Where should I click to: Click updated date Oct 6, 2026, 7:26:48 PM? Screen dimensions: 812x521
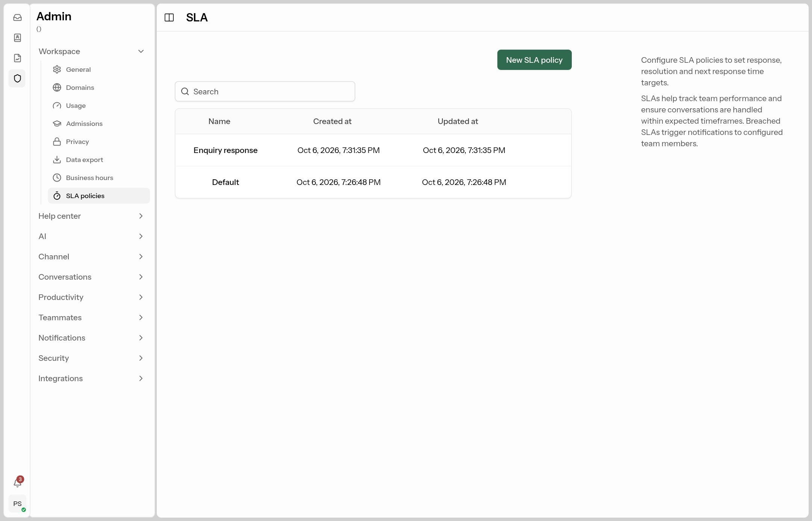point(464,182)
